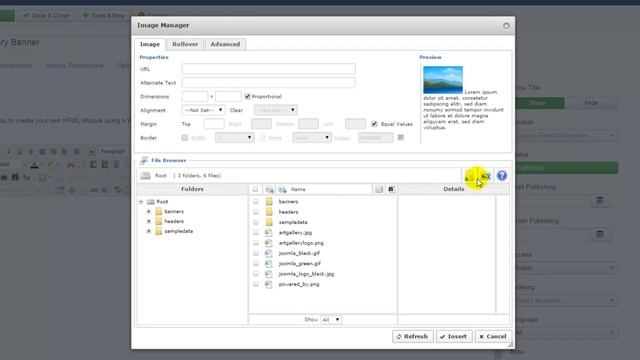The width and height of the screenshot is (640, 360).
Task: Click font color icon in background editor toolbar
Action: click(x=34, y=165)
